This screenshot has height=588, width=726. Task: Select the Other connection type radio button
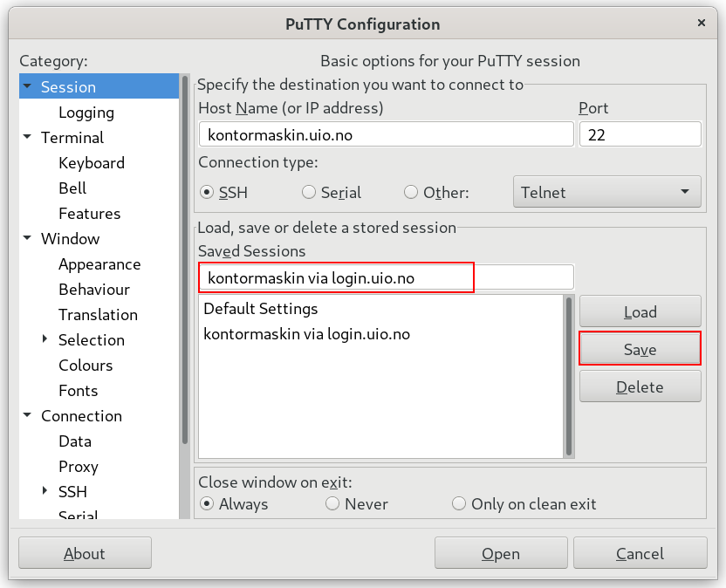(411, 192)
